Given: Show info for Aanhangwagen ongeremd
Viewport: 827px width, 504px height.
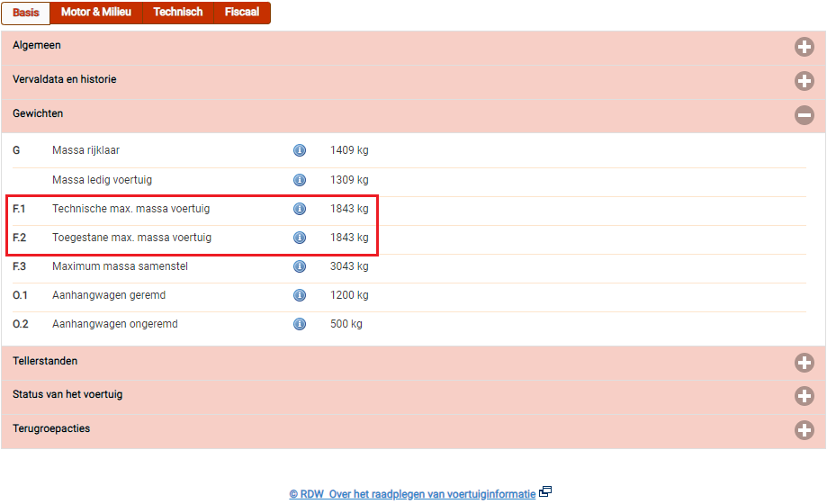Looking at the screenshot, I should (x=300, y=324).
